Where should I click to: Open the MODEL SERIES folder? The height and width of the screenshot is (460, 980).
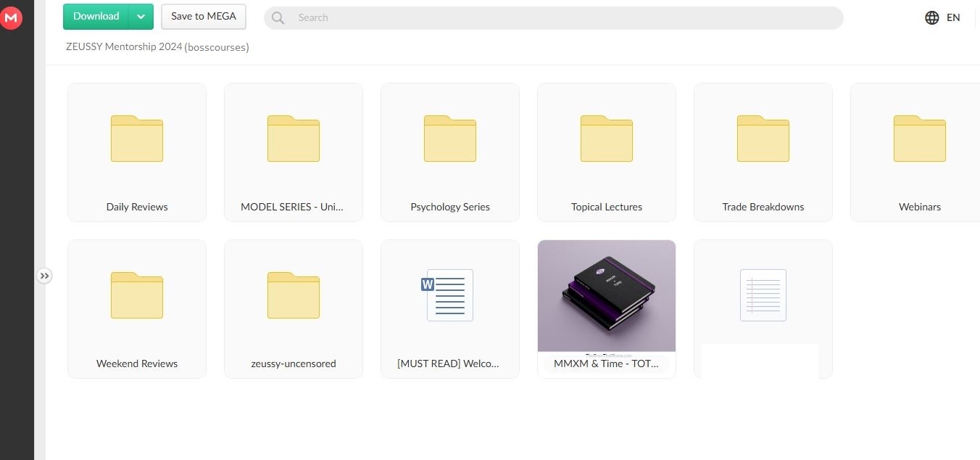pyautogui.click(x=294, y=152)
